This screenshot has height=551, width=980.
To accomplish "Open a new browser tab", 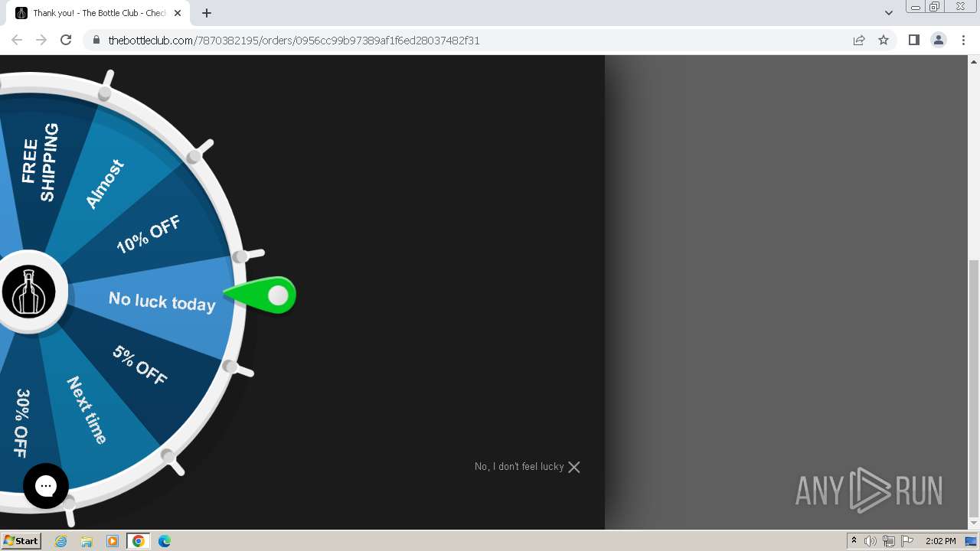I will pos(207,13).
